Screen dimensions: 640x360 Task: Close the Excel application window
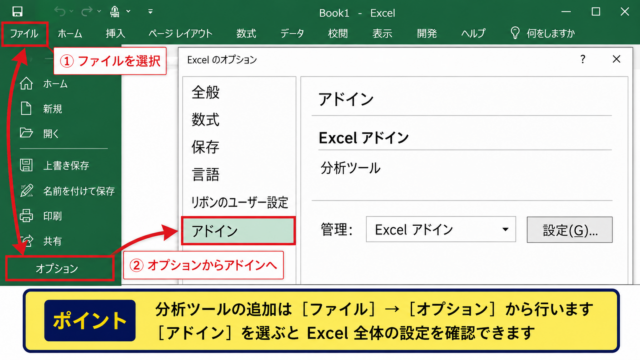[624, 12]
